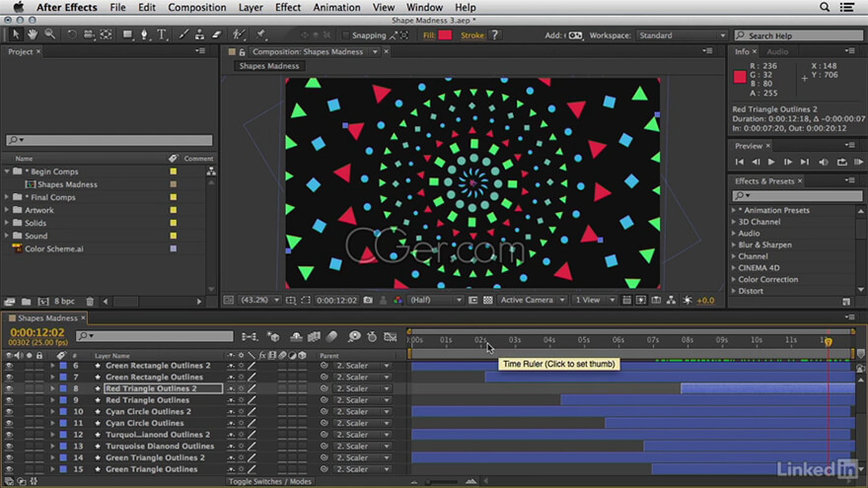Click the Stroke color swatch

click(x=495, y=35)
